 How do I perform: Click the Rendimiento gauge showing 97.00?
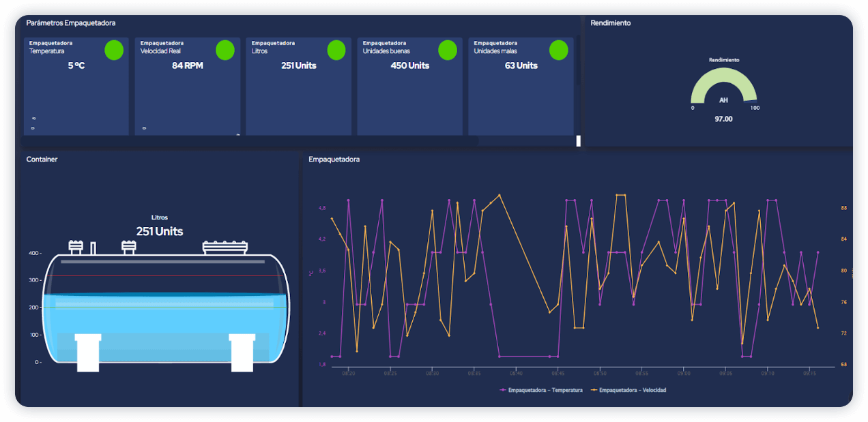click(725, 89)
